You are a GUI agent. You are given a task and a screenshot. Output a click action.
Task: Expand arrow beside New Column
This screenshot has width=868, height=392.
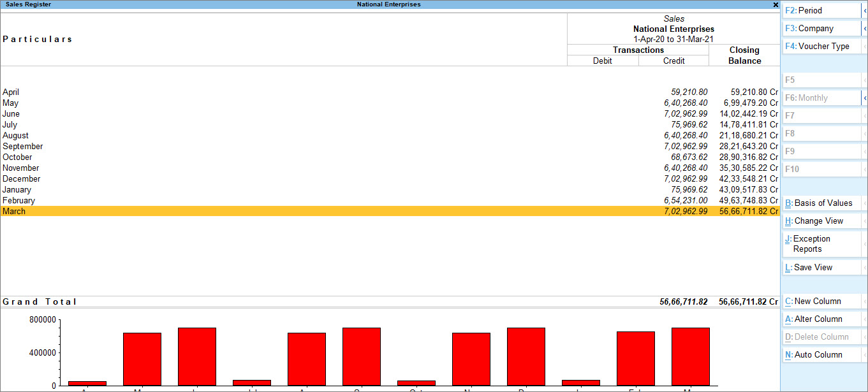coord(864,301)
